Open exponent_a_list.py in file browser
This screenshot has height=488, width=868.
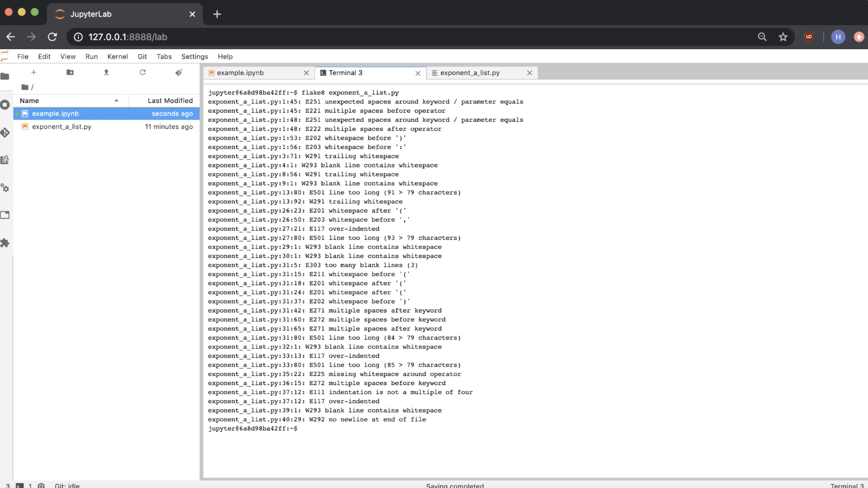pyautogui.click(x=62, y=127)
